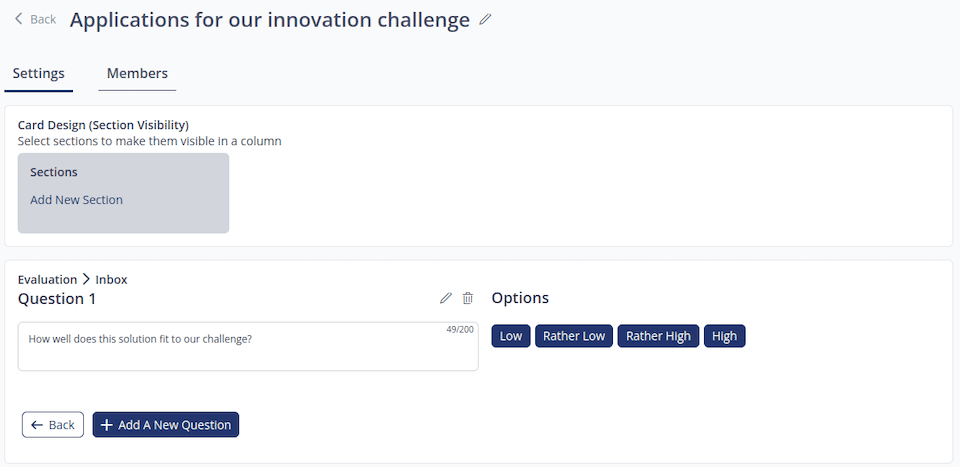Go to Evaluation breadcrumb
960x467 pixels.
tap(47, 280)
